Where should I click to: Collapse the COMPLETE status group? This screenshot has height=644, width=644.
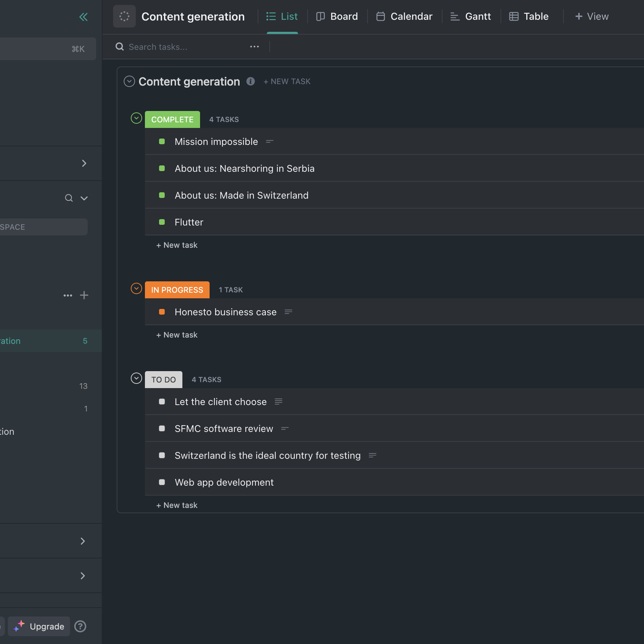pos(136,118)
